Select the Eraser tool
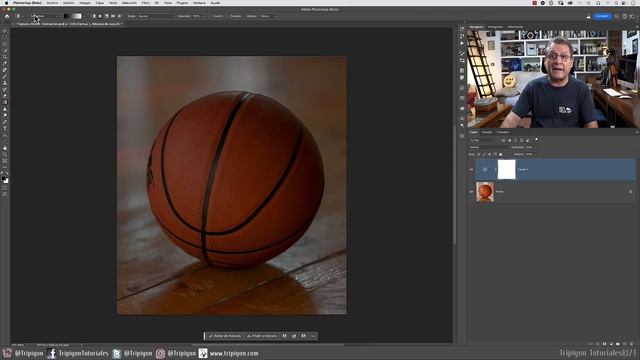640x360 pixels. [x=5, y=96]
